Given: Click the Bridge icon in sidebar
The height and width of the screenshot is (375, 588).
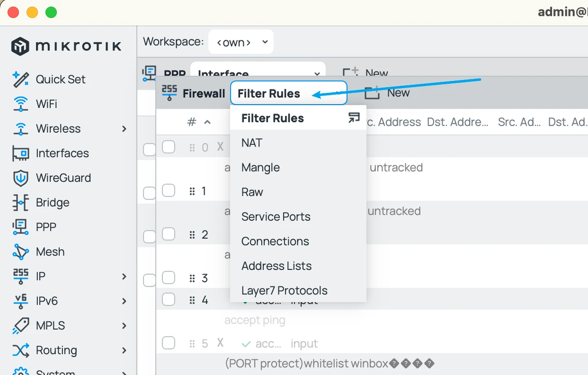Looking at the screenshot, I should [x=20, y=203].
